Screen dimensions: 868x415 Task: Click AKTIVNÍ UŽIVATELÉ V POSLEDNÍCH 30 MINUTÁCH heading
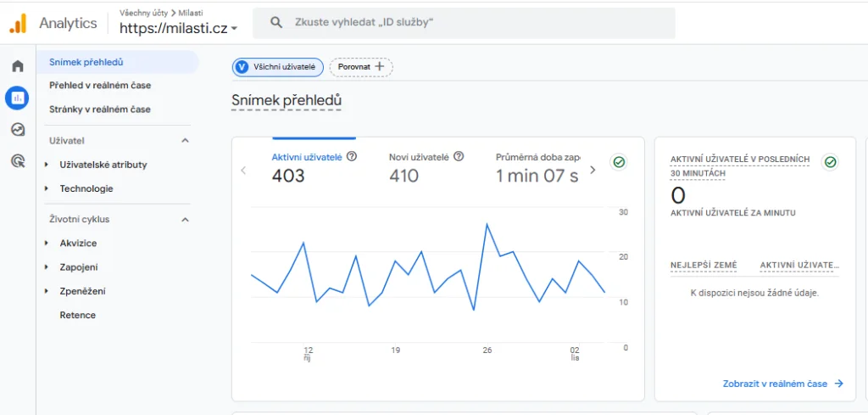pyautogui.click(x=739, y=166)
